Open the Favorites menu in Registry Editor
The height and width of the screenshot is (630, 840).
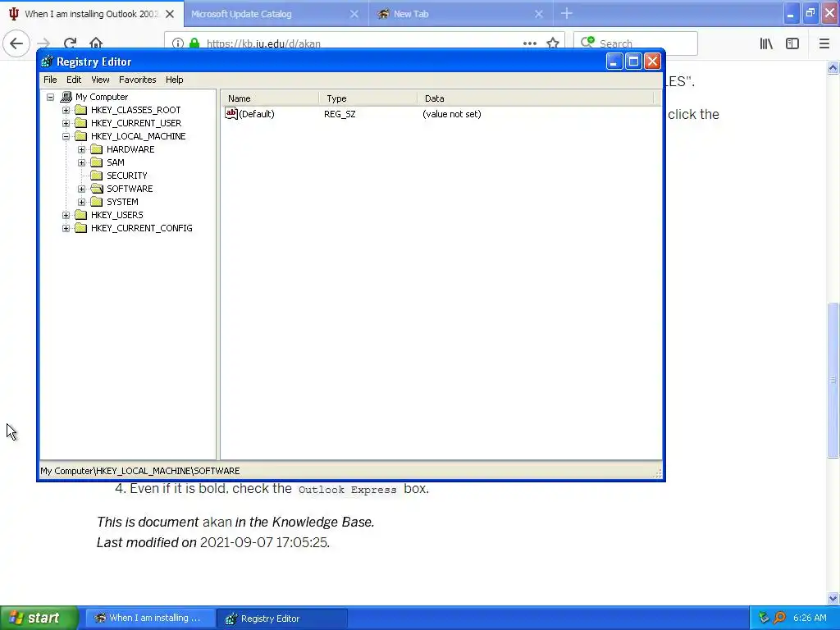[138, 80]
